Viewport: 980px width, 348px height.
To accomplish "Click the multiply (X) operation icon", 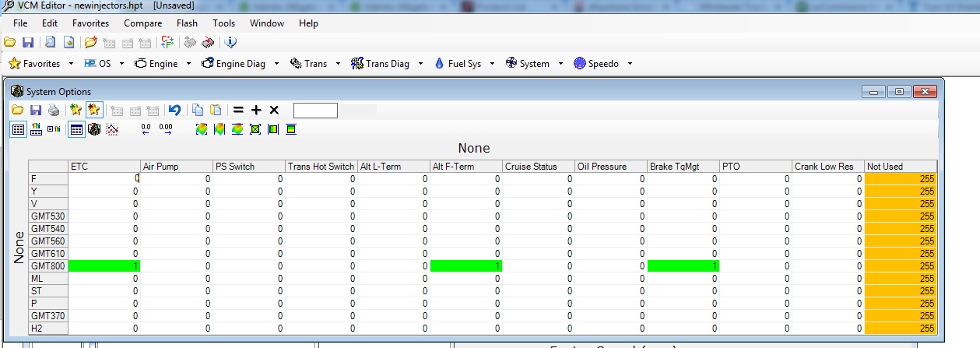I will pyautogui.click(x=274, y=111).
